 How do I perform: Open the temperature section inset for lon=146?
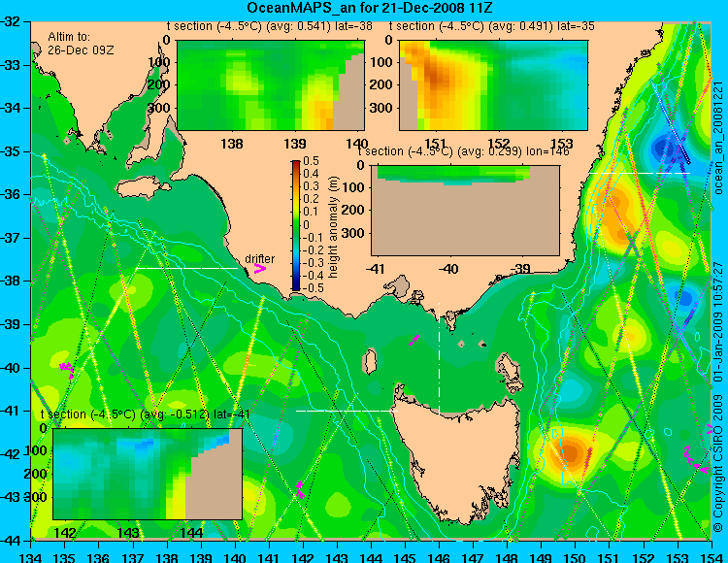point(465,211)
